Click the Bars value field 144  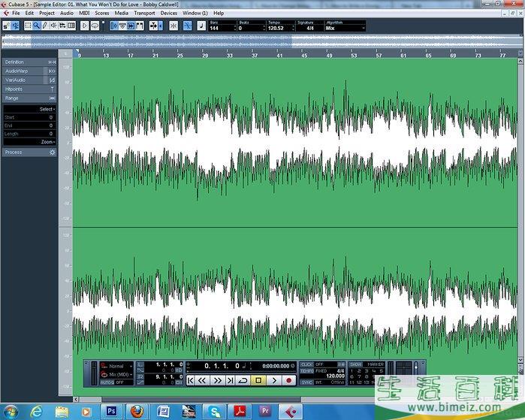[x=222, y=28]
